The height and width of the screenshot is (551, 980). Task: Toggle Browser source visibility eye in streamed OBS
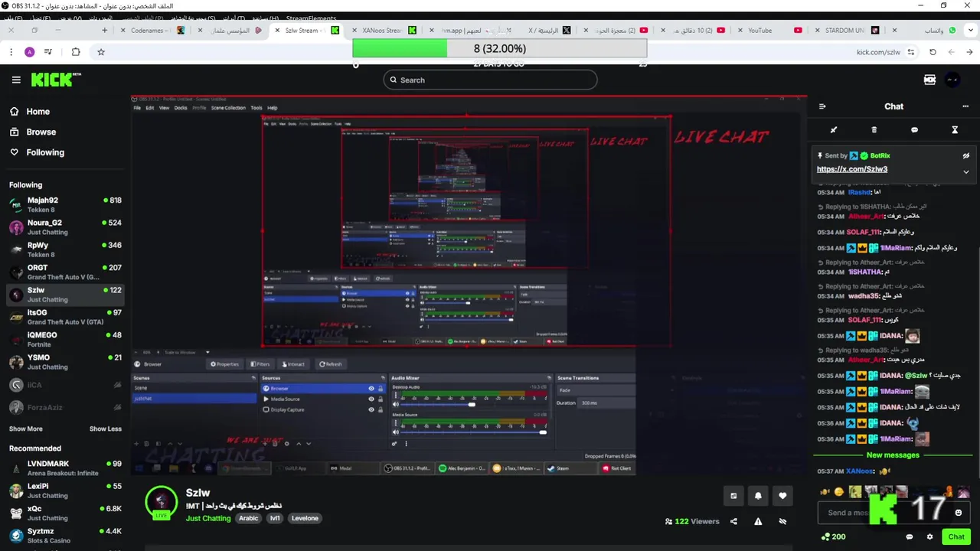click(x=371, y=389)
